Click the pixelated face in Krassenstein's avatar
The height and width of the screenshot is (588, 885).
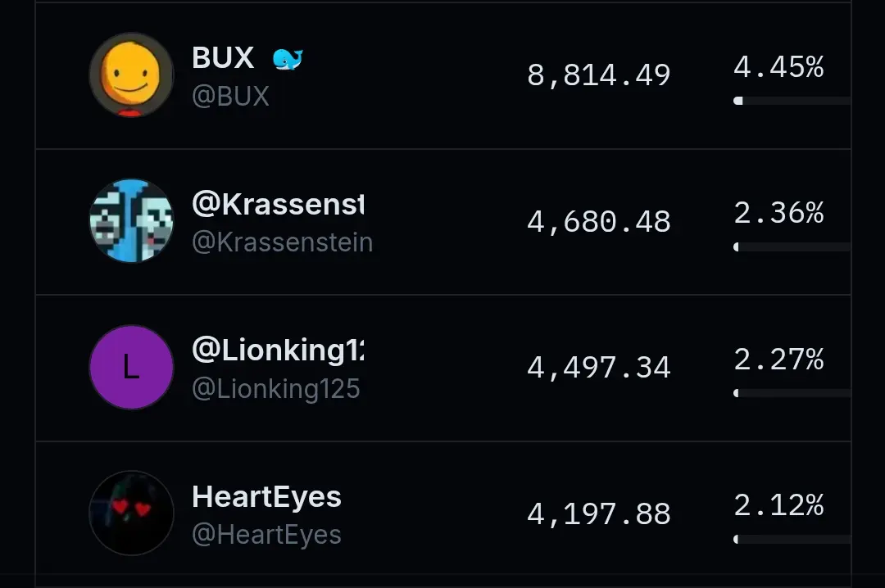click(x=131, y=220)
